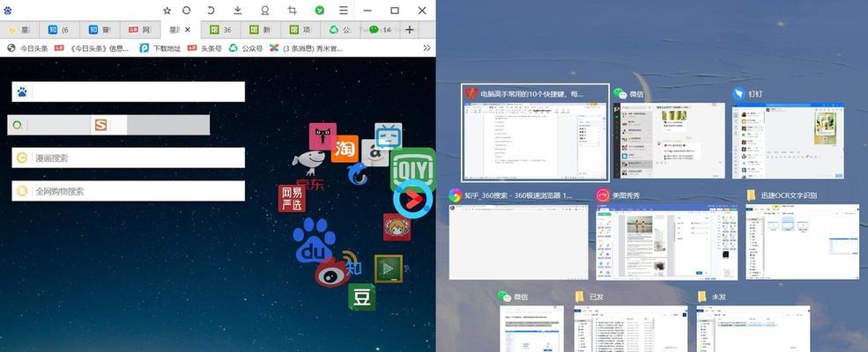Open the orange Taobao 淘 icon
868x352 pixels.
345,149
